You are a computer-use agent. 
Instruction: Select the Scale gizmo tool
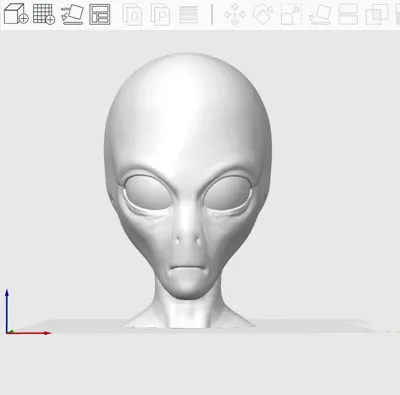[x=291, y=14]
